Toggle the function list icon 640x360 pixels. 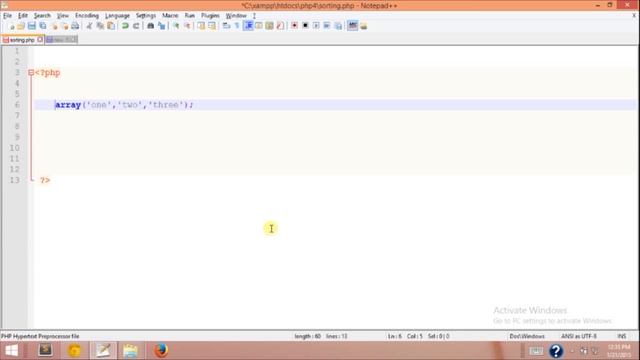pyautogui.click(x=280, y=26)
